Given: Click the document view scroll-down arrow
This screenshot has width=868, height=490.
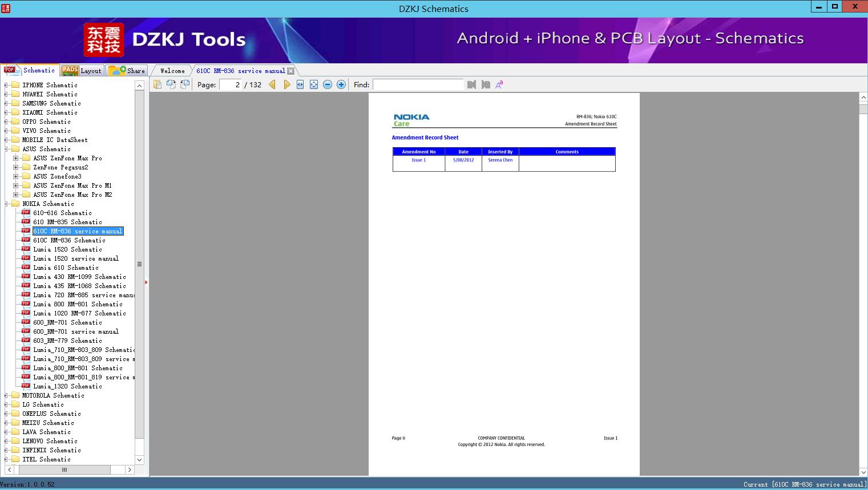Looking at the screenshot, I should point(863,472).
